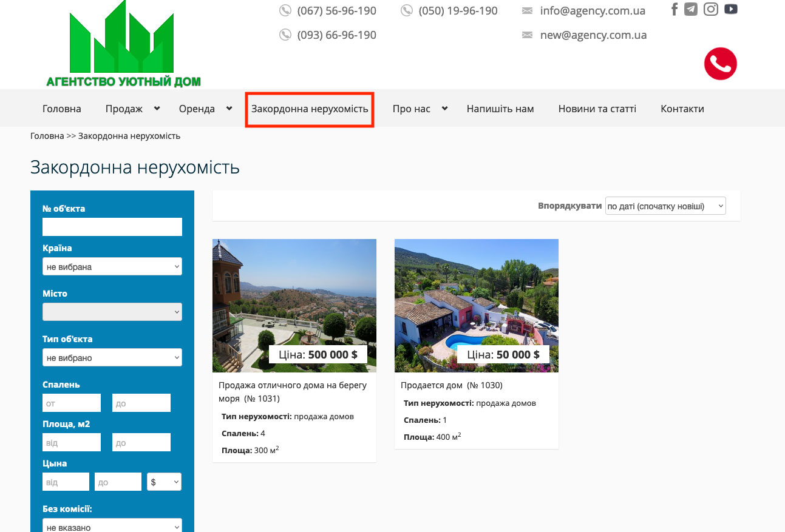This screenshot has width=785, height=532.
Task: Click the 'Спальень: 1' text
Action: click(x=425, y=420)
